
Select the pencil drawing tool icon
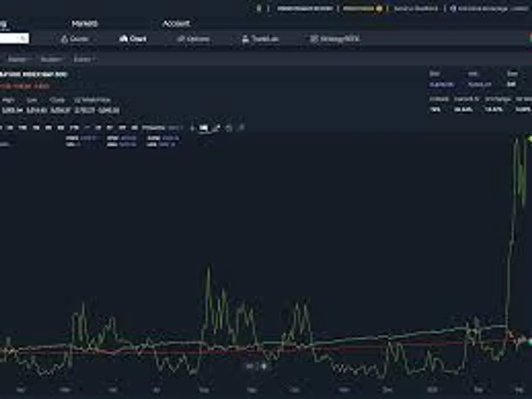click(x=216, y=128)
